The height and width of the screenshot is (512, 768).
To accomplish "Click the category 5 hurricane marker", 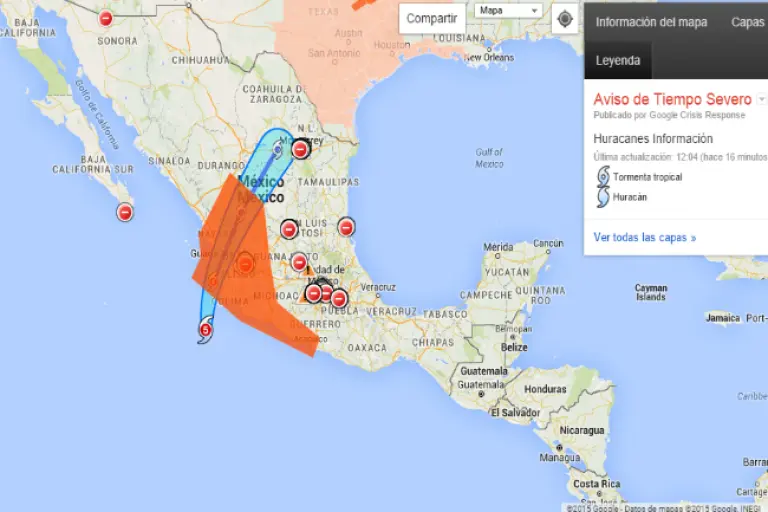I will click(x=205, y=330).
